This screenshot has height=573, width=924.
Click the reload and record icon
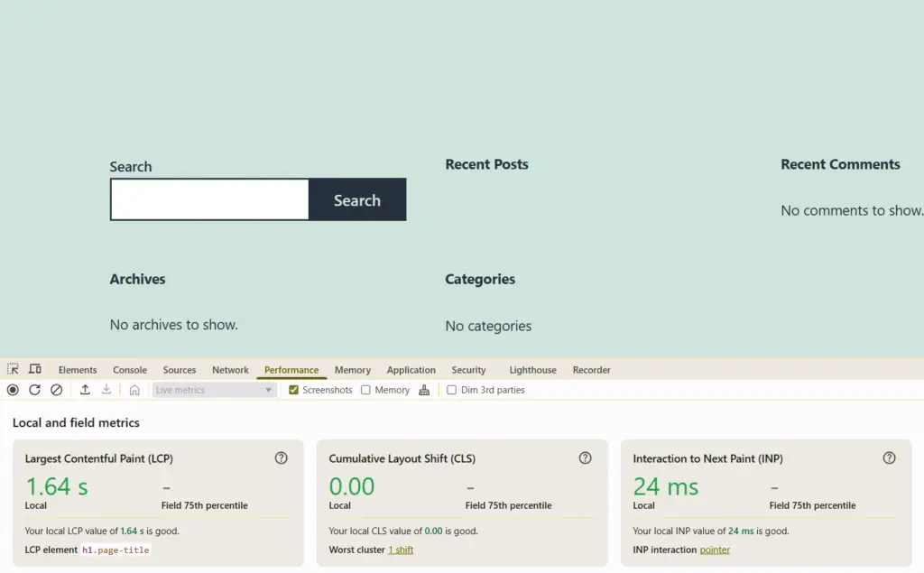click(x=35, y=390)
